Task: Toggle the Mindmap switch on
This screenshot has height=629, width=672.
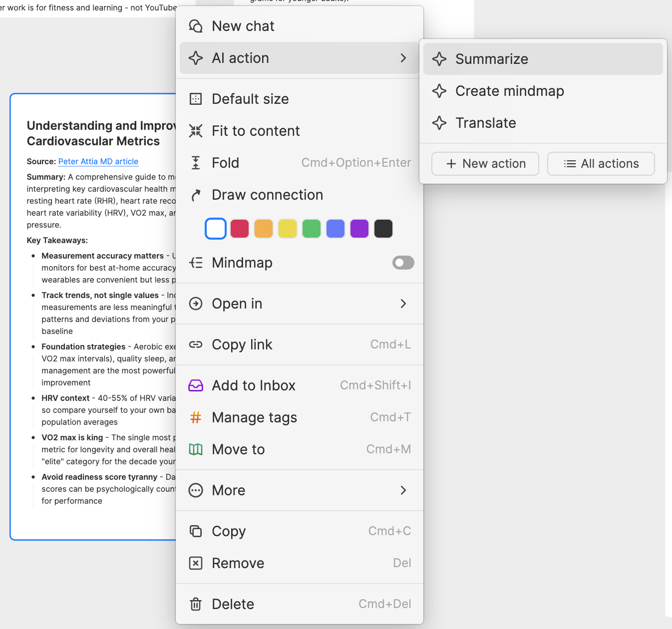Action: 403,263
